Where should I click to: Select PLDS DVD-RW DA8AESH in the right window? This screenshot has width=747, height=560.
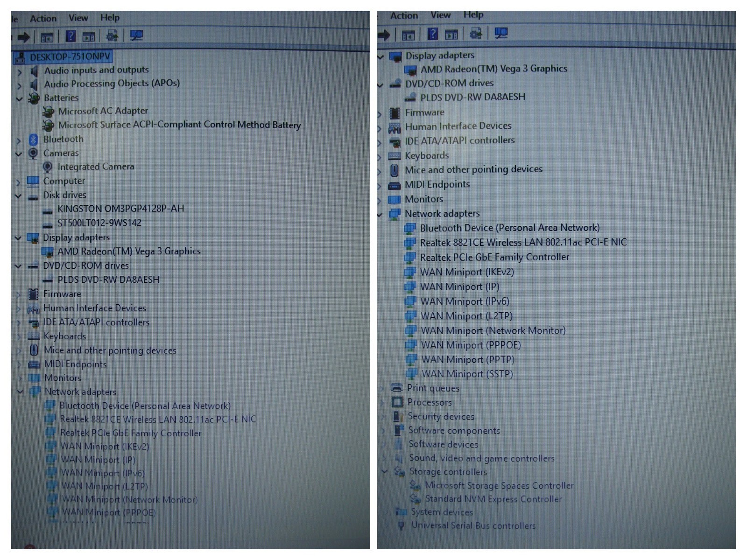click(472, 97)
